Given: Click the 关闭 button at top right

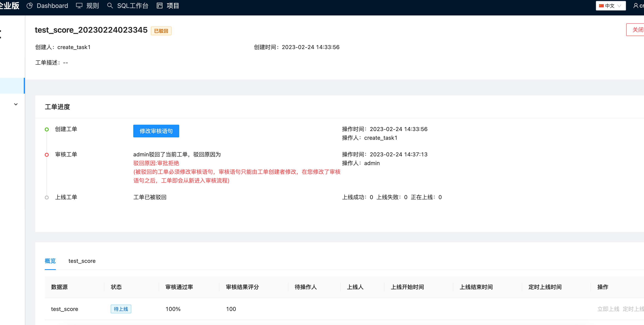Looking at the screenshot, I should coord(638,29).
